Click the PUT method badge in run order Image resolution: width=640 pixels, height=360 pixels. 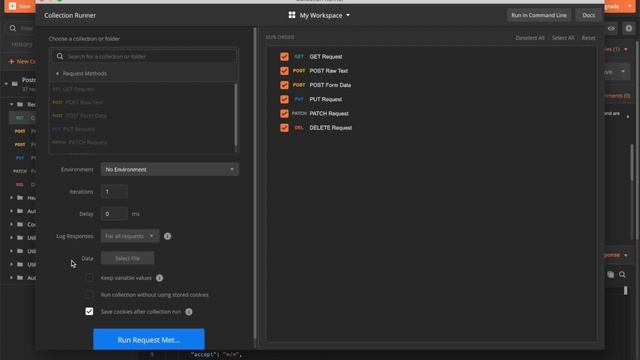(299, 99)
